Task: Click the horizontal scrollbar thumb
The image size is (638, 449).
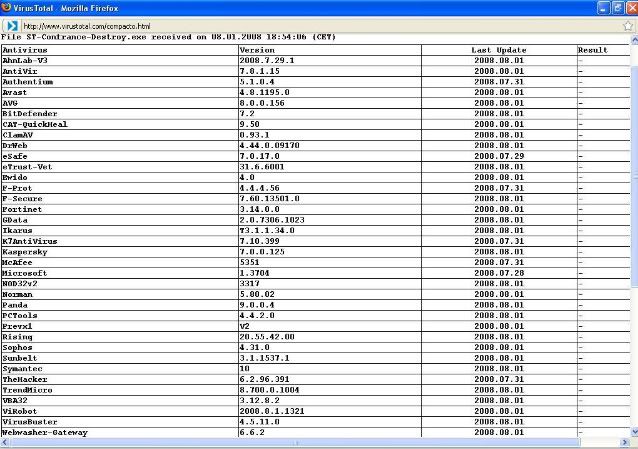Action: pyautogui.click(x=296, y=442)
